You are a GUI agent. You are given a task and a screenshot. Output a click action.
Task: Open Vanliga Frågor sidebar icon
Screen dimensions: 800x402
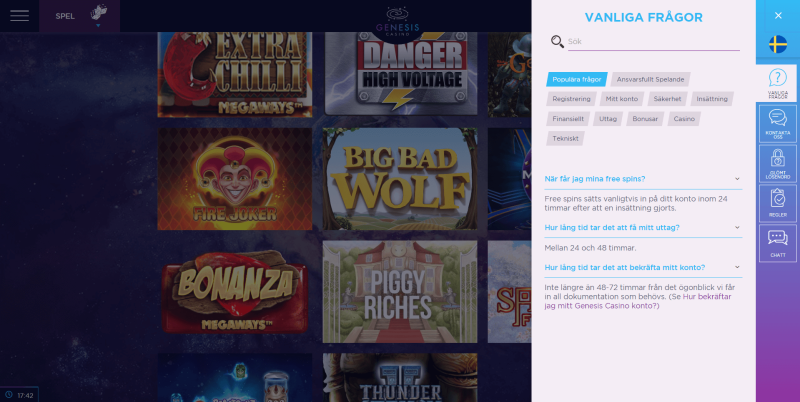coord(778,83)
